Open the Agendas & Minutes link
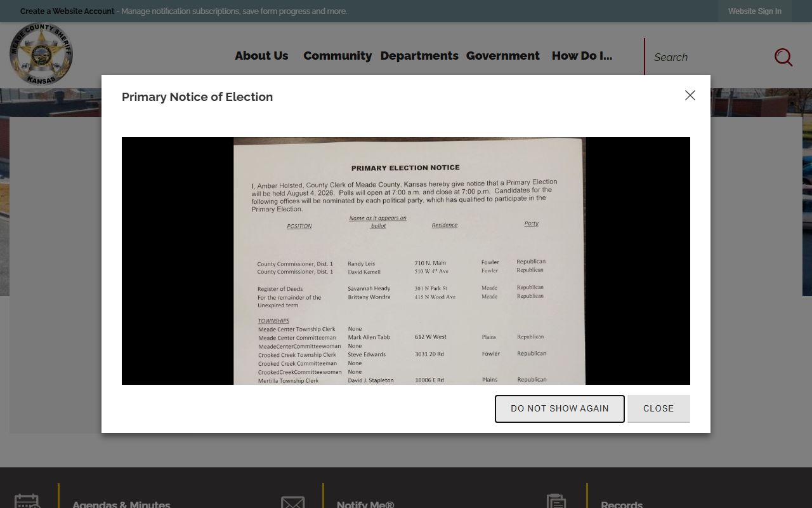The image size is (812, 508). point(121,504)
